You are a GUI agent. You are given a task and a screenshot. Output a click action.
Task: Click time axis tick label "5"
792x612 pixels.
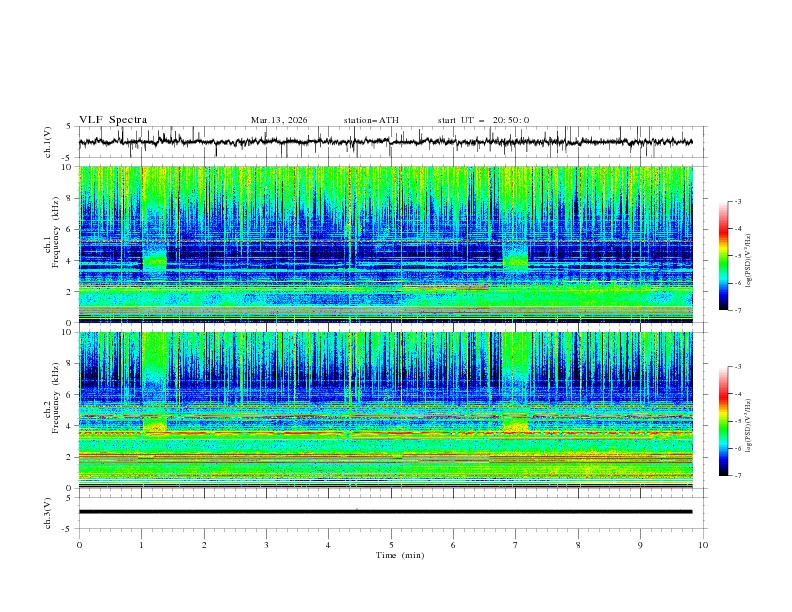[391, 545]
